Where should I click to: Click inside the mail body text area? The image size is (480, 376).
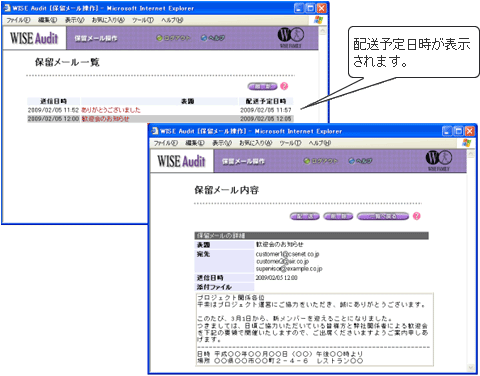pos(314,329)
